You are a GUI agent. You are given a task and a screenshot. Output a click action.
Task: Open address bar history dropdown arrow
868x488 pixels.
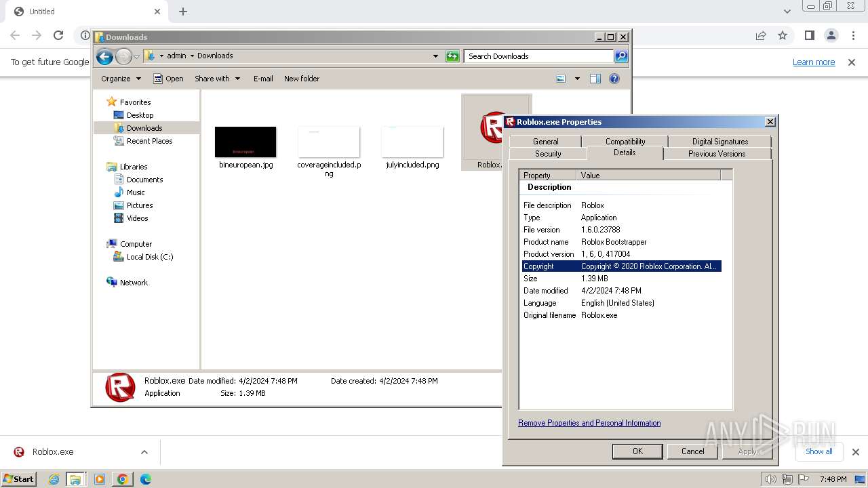435,56
